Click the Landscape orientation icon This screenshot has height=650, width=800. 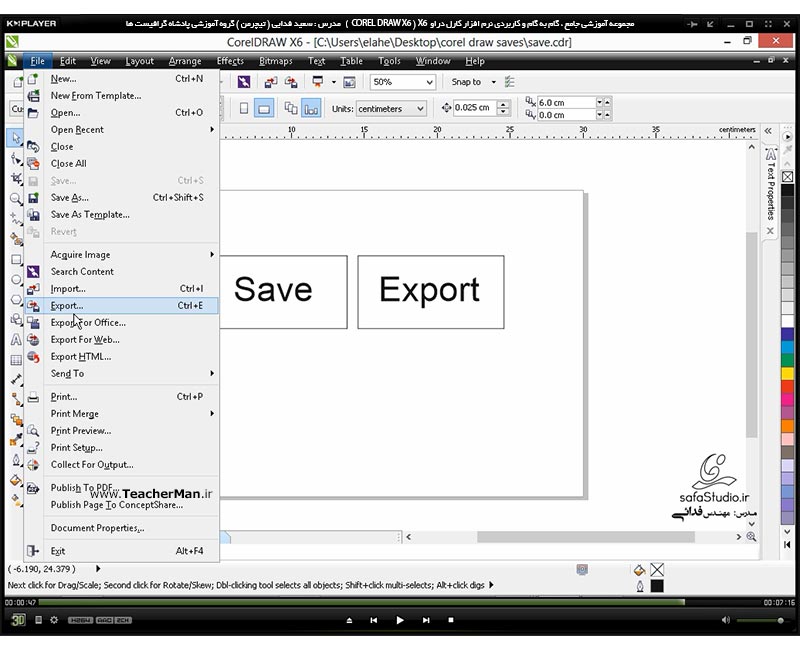coord(264,108)
